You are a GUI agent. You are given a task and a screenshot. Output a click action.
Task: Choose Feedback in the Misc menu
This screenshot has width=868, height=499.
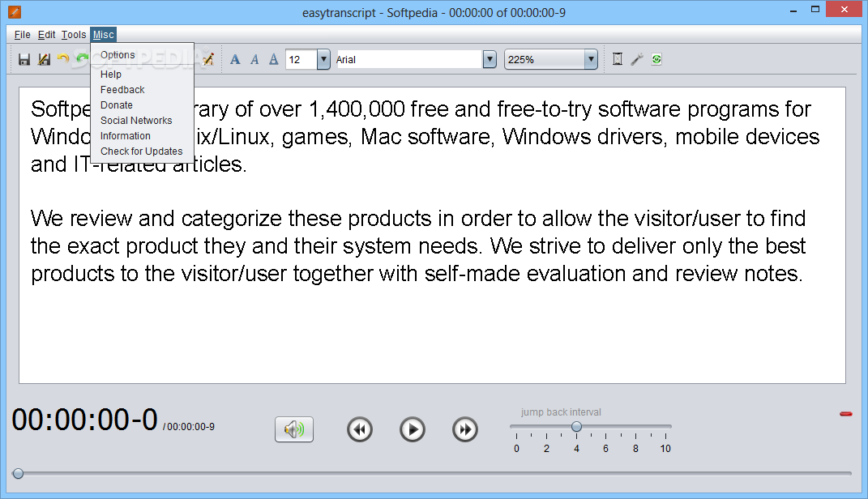143,90
